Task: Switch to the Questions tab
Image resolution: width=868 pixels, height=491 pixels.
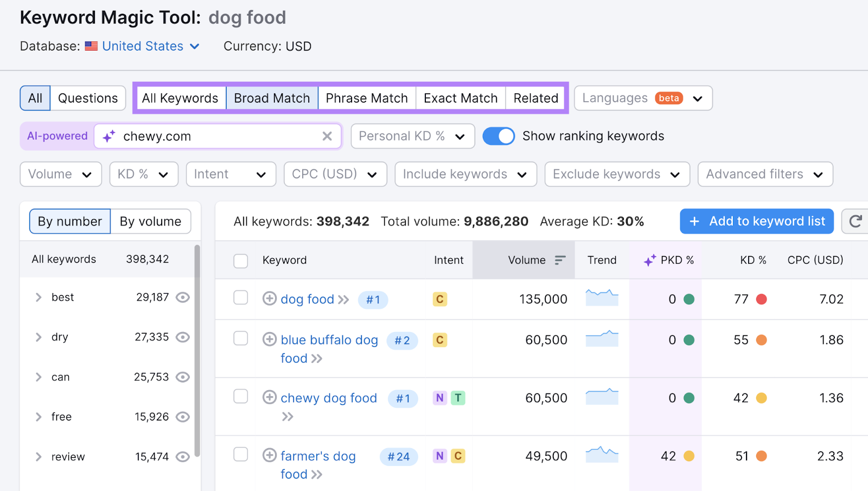Action: (x=87, y=98)
